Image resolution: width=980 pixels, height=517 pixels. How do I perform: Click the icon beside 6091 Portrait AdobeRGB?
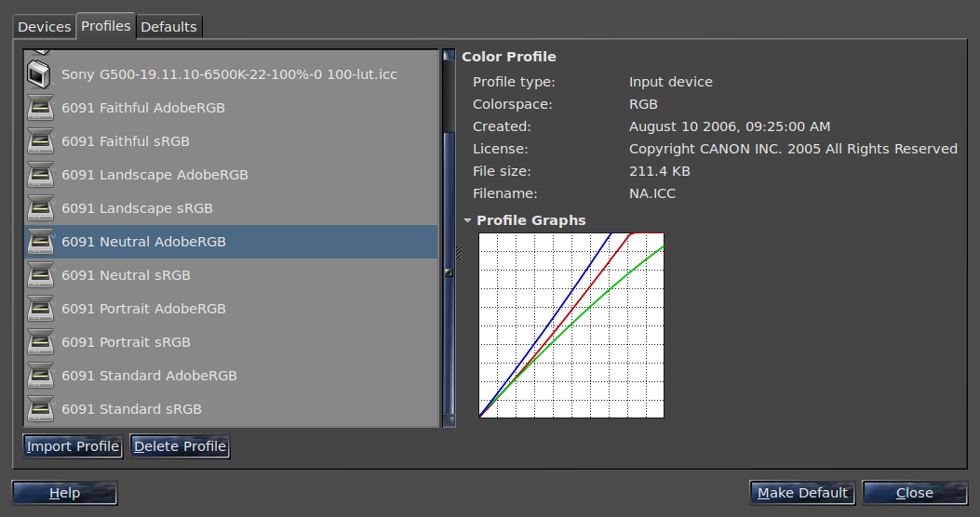40,309
